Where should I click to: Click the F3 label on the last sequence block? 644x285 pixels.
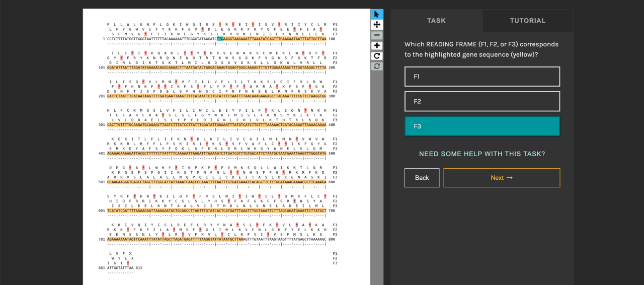click(x=335, y=263)
